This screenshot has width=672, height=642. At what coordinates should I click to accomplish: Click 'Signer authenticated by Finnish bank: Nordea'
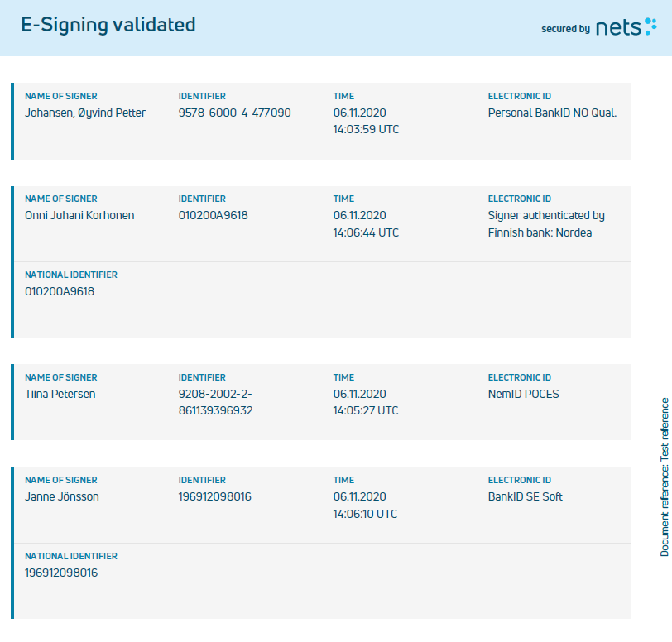pyautogui.click(x=546, y=223)
